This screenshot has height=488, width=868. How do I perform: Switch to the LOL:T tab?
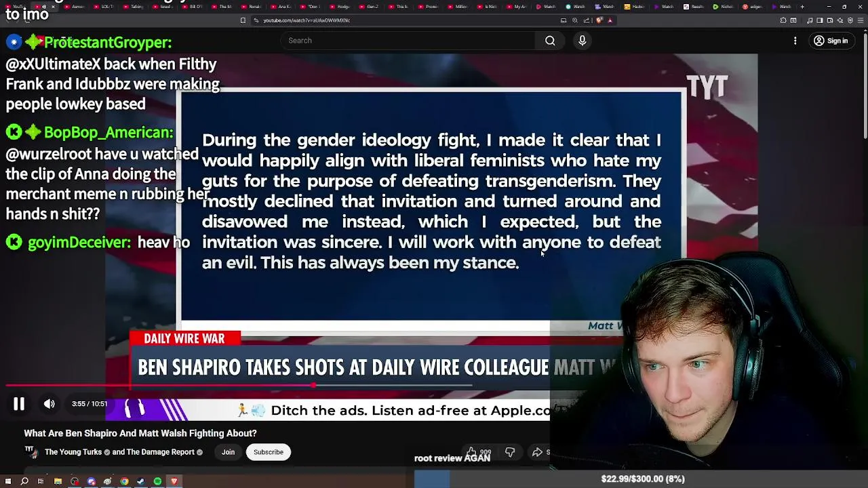coord(104,7)
